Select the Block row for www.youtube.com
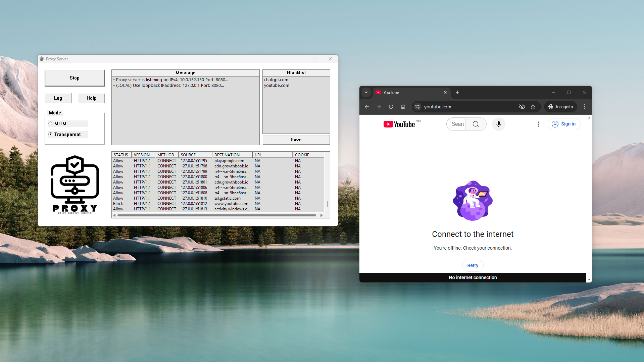This screenshot has height=362, width=644. [x=218, y=204]
